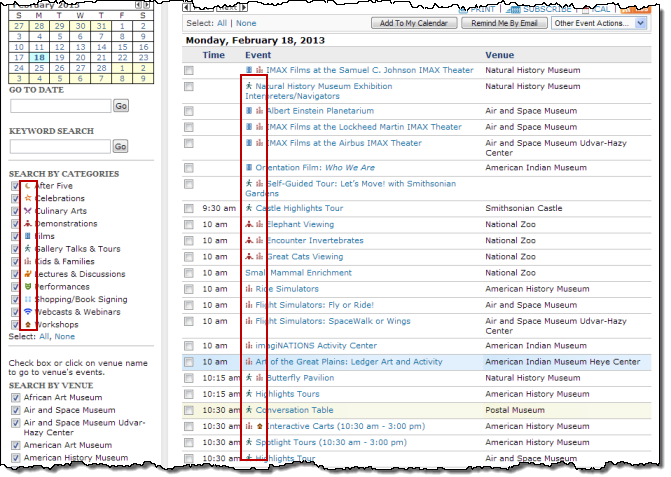Click the Films category icon in sidebar
This screenshot has height=477, width=671.
pos(28,236)
